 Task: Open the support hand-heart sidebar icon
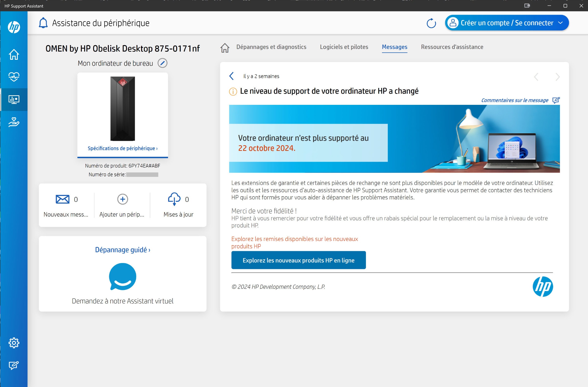pos(14,122)
